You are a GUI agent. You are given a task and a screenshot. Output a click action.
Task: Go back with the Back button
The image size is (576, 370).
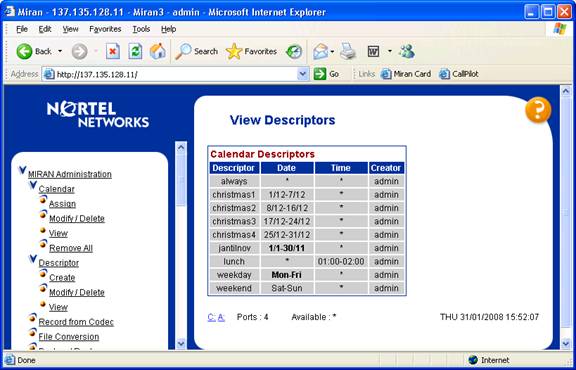pyautogui.click(x=33, y=51)
